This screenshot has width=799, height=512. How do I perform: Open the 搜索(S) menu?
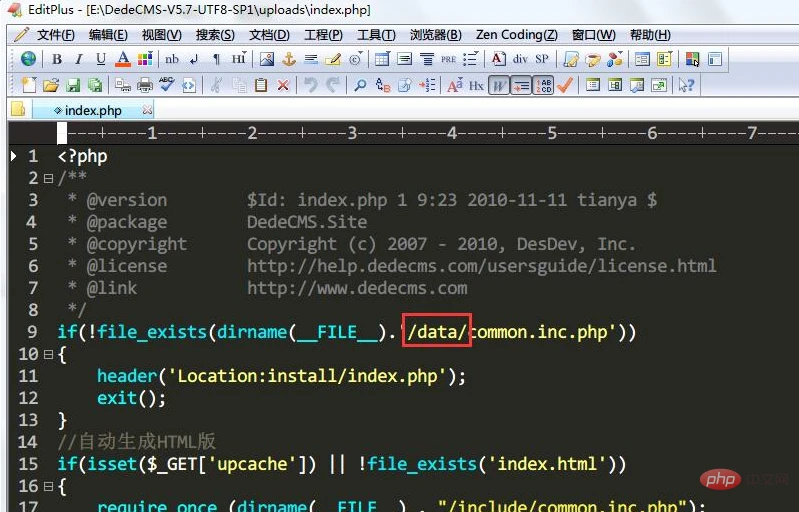pyautogui.click(x=215, y=35)
